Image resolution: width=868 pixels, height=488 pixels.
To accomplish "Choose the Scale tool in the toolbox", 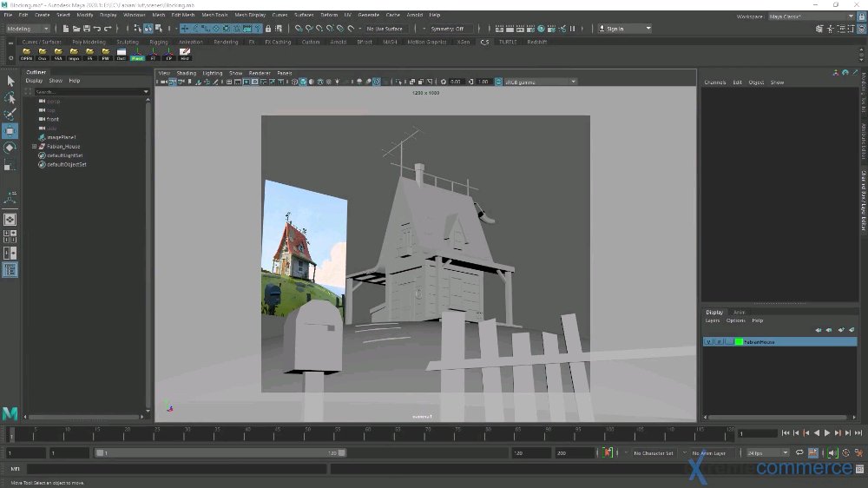I will pos(10,164).
